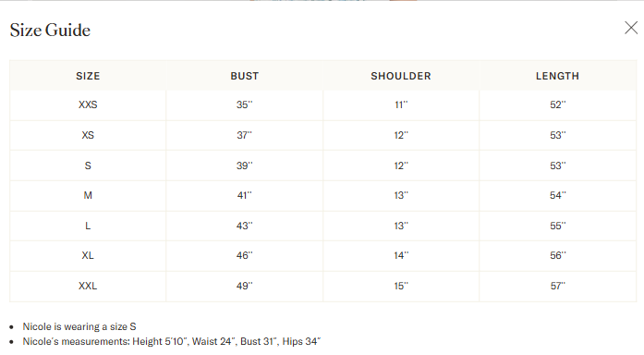Click the LENGTH column header
644x355 pixels.
557,76
